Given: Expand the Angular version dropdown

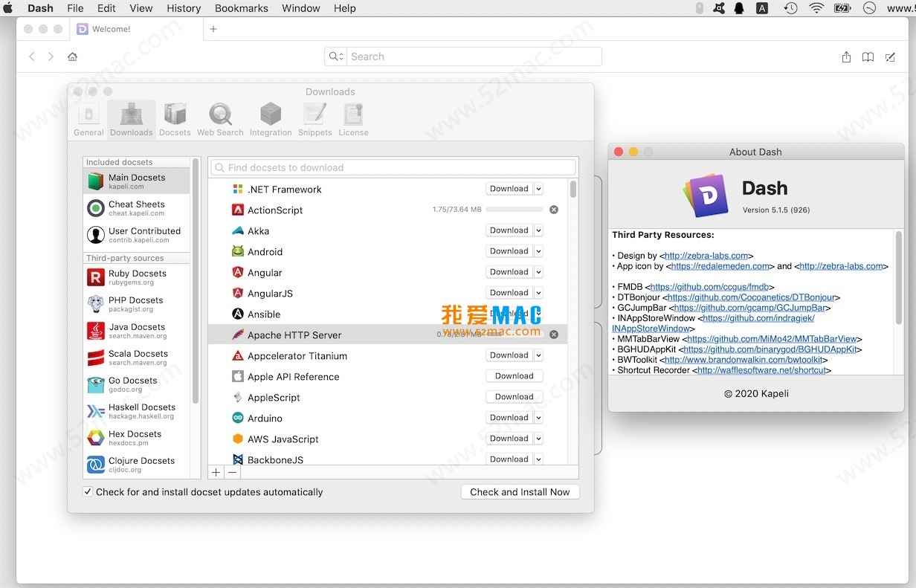Looking at the screenshot, I should pos(538,272).
